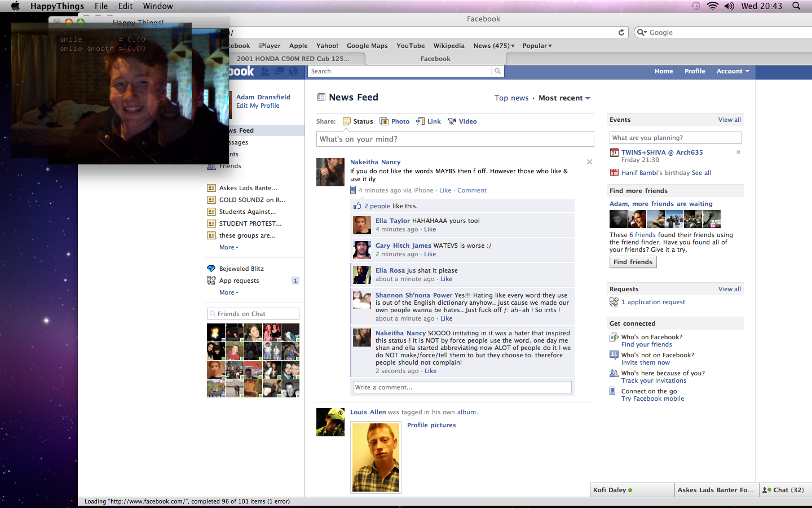Select the Status share icon

(x=347, y=121)
